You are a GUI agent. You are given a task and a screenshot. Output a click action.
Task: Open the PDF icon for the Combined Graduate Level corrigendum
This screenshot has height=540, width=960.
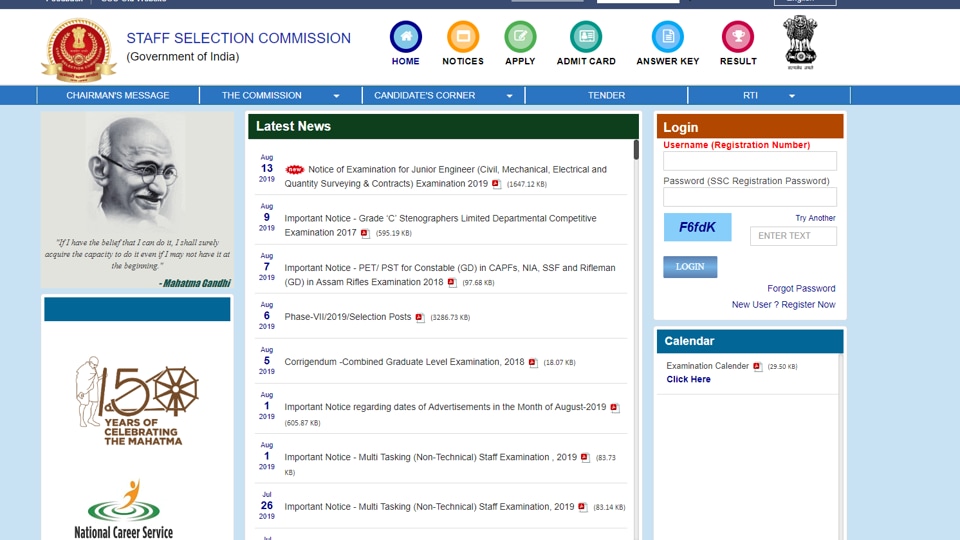533,362
